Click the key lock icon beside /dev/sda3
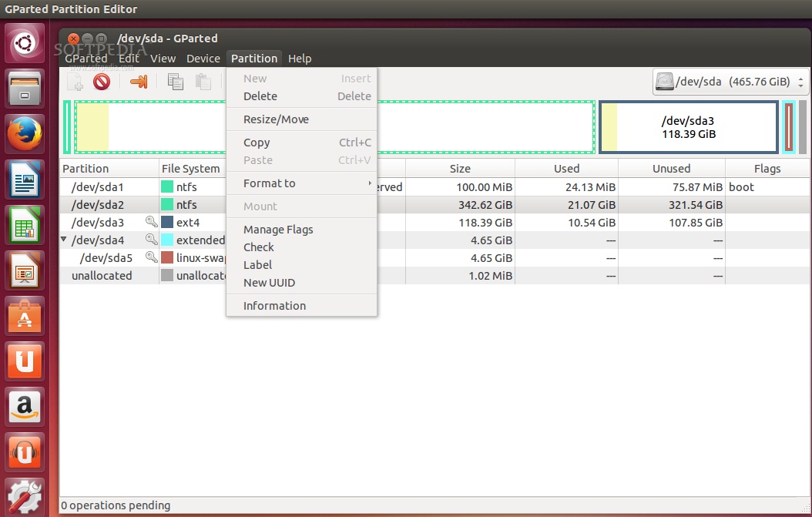Image resolution: width=812 pixels, height=517 pixels. [x=151, y=222]
